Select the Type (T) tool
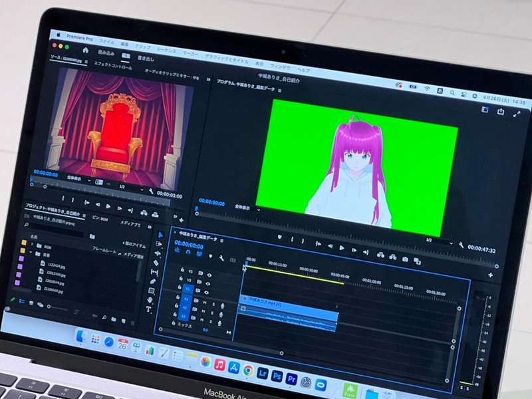The width and height of the screenshot is (532, 399). coord(148,309)
